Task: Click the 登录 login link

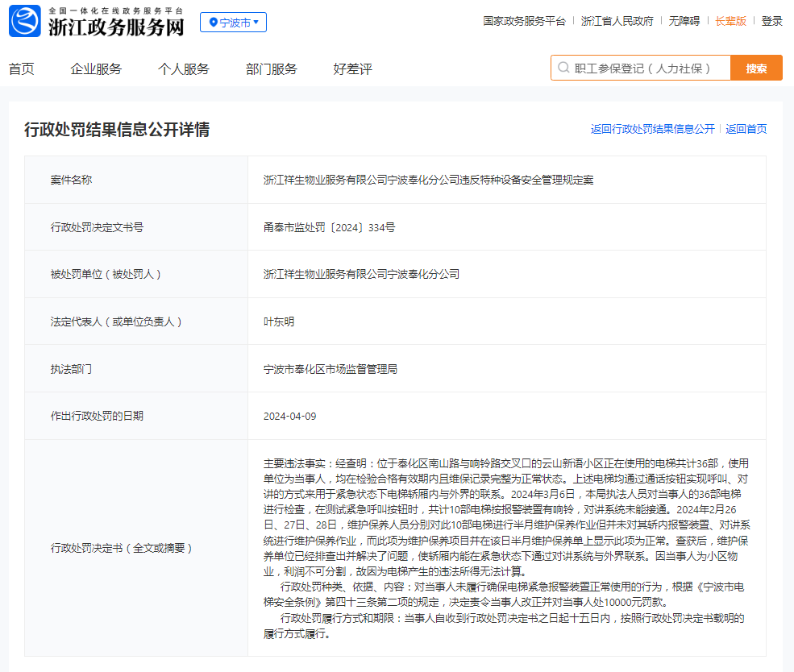Action: tap(772, 21)
